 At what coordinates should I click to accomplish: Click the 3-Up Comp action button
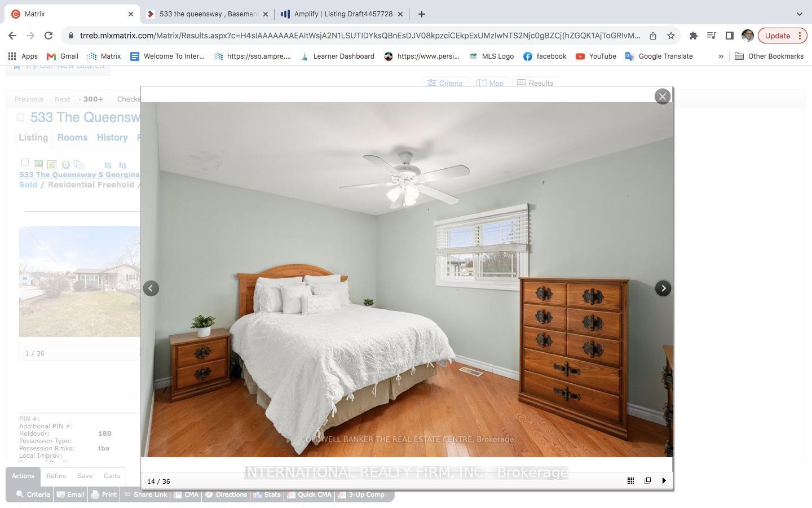[x=360, y=494]
